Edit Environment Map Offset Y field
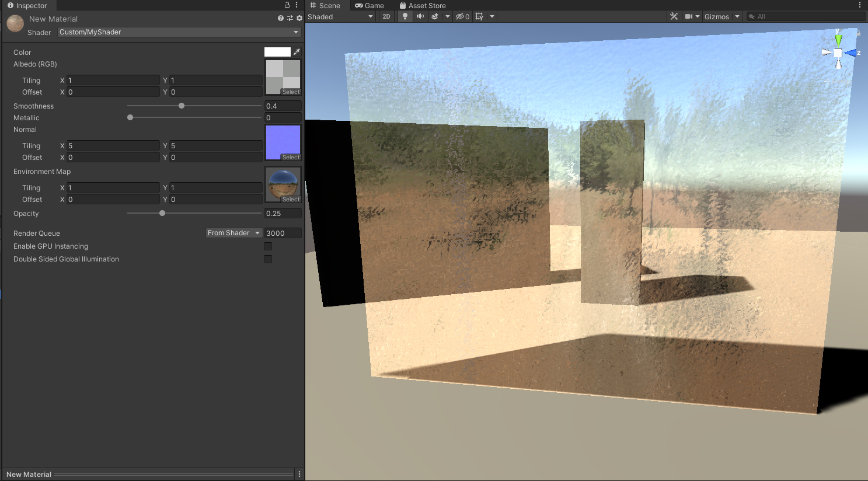 pyautogui.click(x=216, y=199)
